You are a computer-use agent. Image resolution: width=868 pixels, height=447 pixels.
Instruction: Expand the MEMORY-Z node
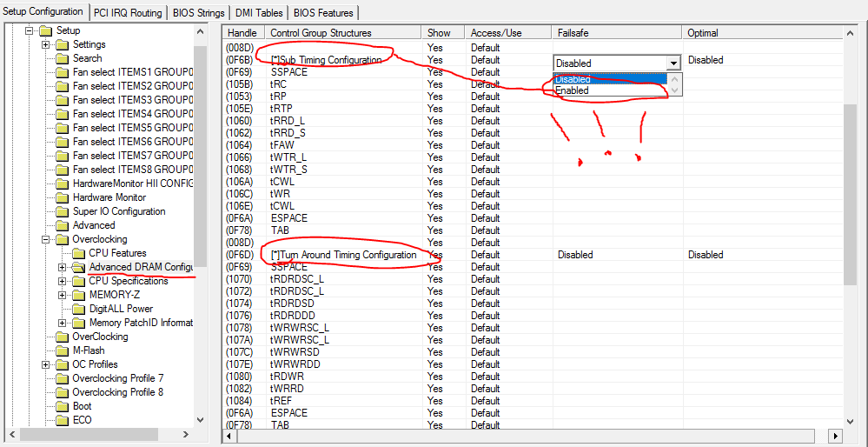click(63, 295)
